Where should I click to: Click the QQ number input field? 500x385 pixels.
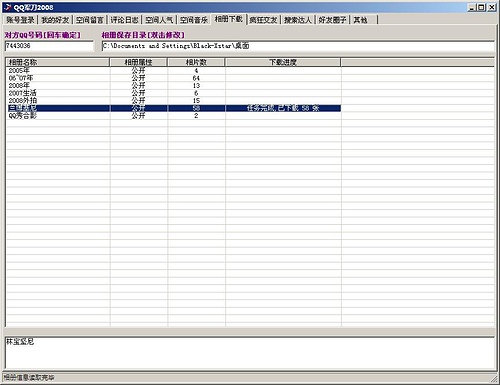point(49,46)
